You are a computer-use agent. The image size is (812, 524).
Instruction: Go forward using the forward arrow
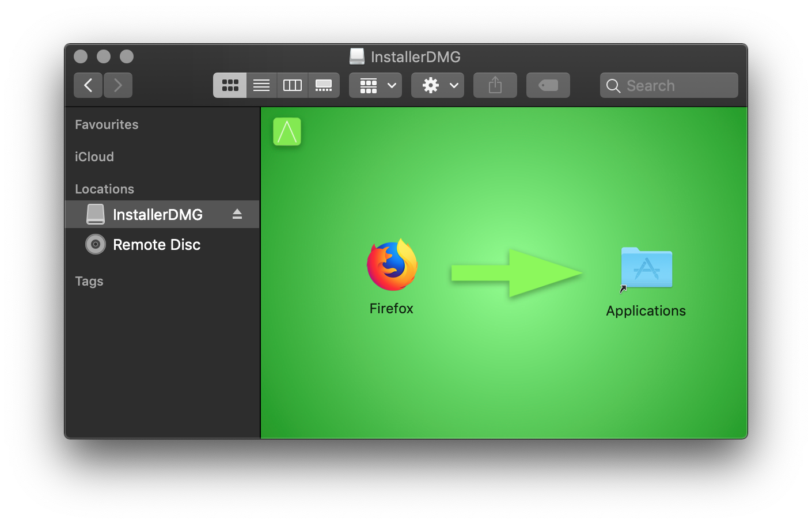click(x=118, y=85)
